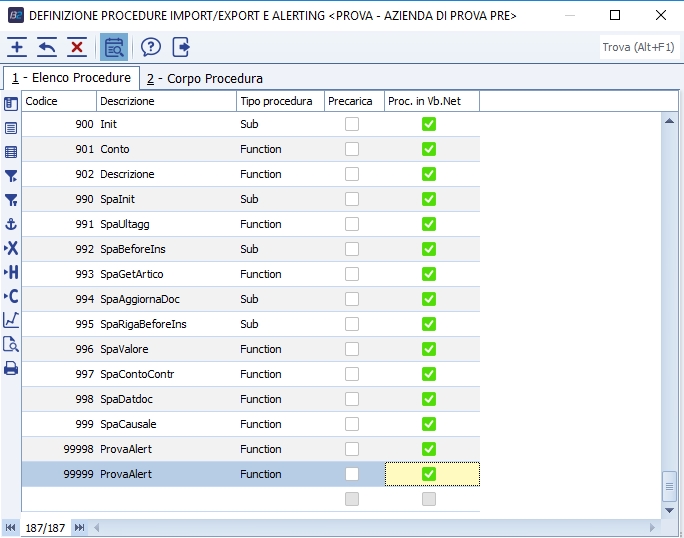Click the Proc. in Vb.Net column header
Image resolution: width=684 pixels, height=538 pixels.
tap(432, 101)
